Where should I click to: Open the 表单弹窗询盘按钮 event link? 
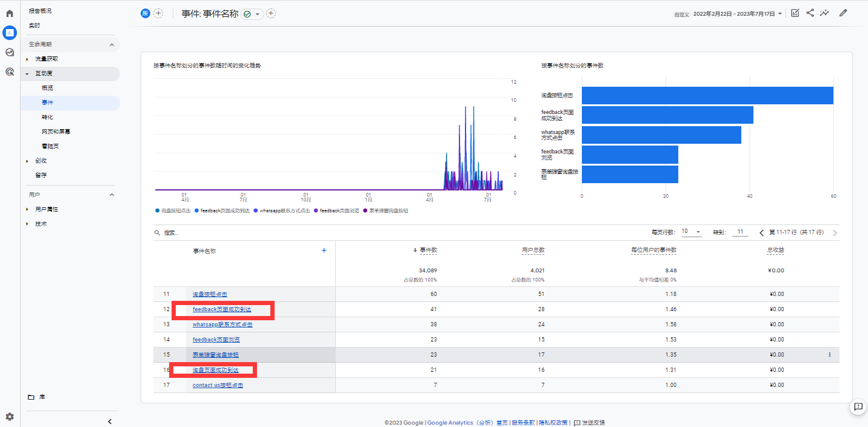pos(216,355)
